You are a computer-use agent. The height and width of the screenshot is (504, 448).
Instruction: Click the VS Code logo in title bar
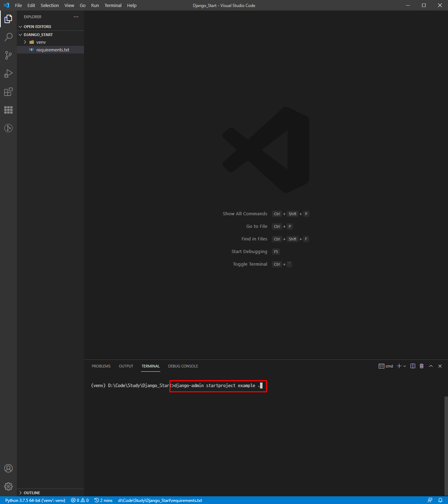click(x=6, y=5)
